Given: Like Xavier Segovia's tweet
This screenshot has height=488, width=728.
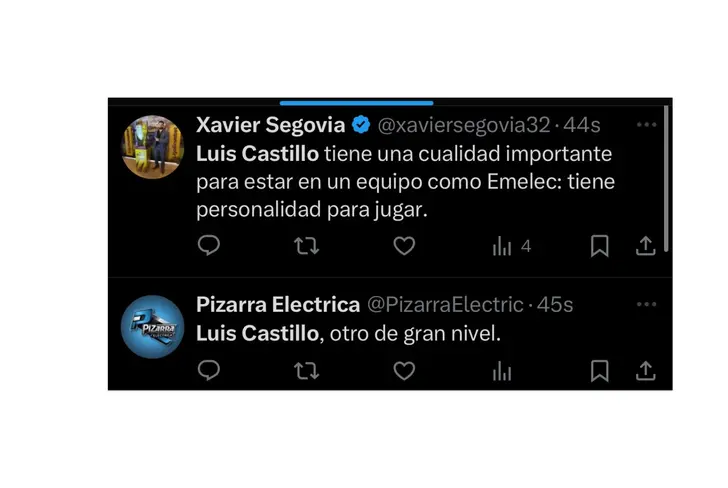Looking at the screenshot, I should click(404, 246).
